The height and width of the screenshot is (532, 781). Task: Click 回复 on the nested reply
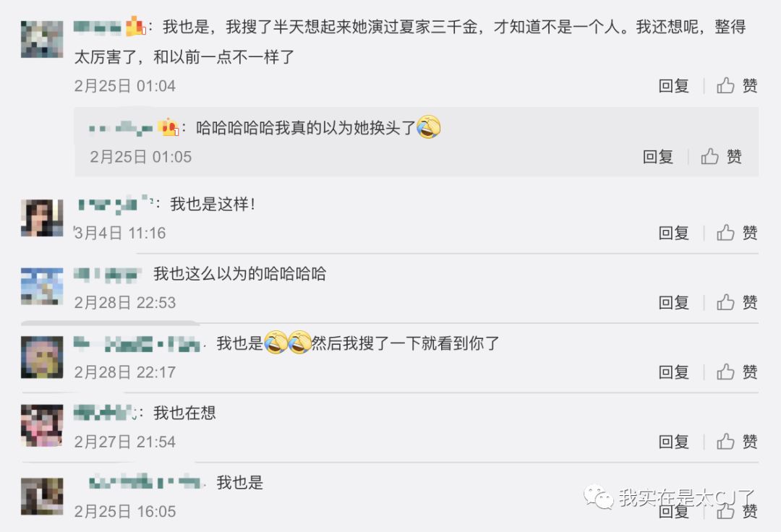click(657, 156)
